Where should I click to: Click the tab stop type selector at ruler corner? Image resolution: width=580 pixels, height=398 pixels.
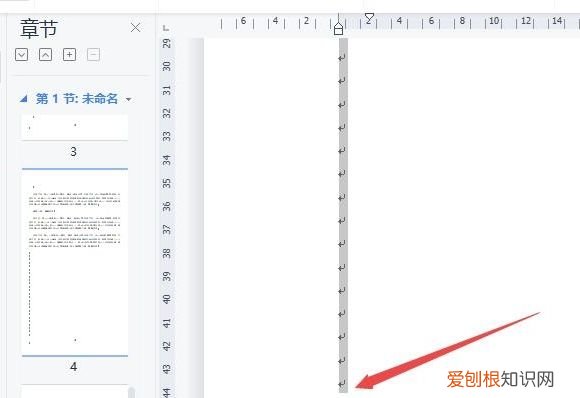tap(166, 28)
